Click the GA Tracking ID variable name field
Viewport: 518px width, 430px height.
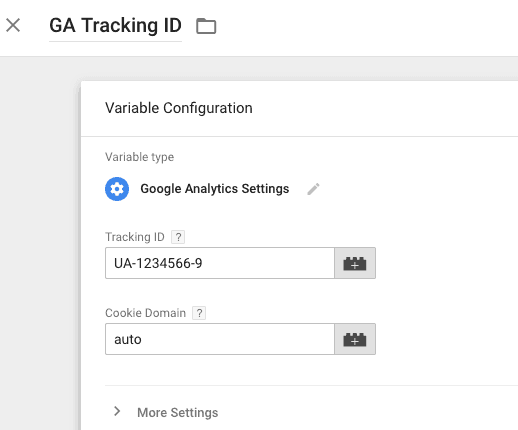coord(115,26)
